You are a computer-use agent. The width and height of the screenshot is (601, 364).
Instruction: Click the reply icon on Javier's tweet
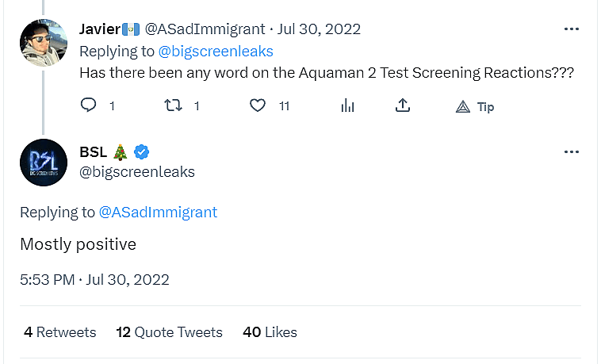(89, 105)
